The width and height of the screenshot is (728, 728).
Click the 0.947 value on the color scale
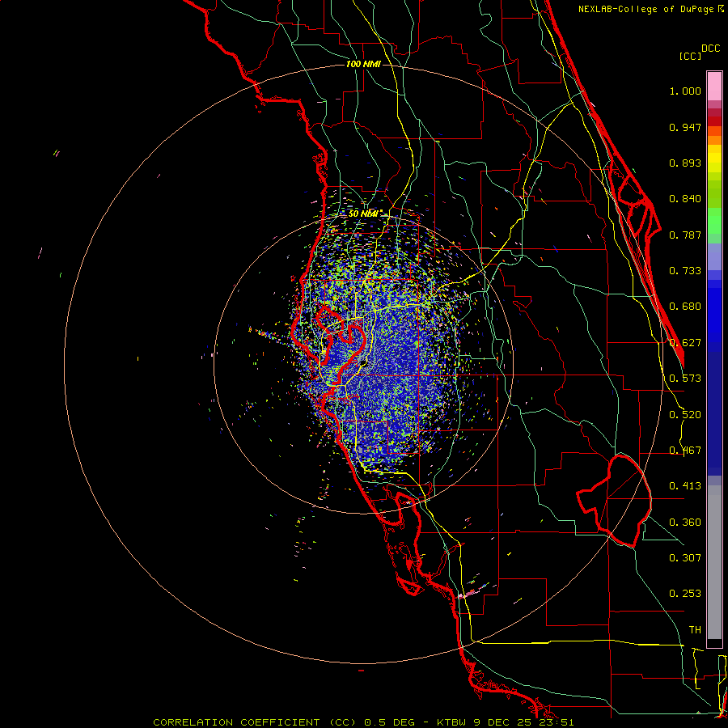685,127
